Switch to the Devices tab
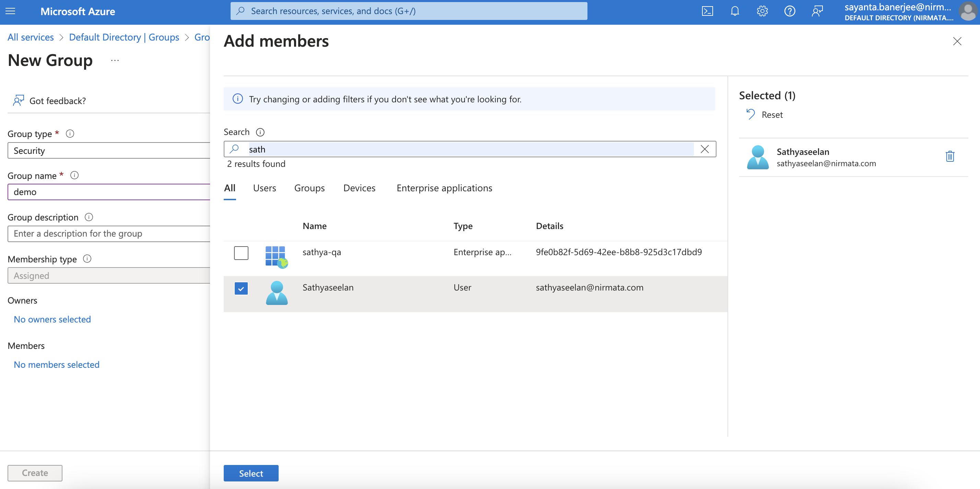 pyautogui.click(x=359, y=188)
